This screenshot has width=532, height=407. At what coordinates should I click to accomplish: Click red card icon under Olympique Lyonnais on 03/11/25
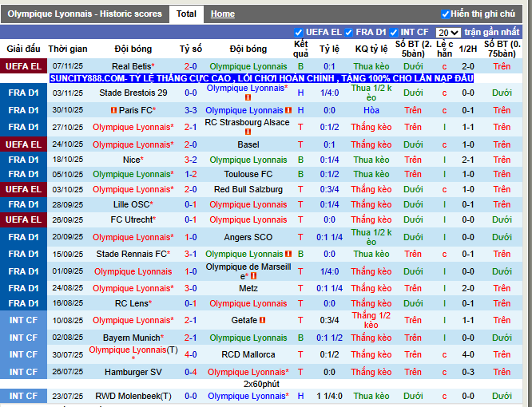248,97
